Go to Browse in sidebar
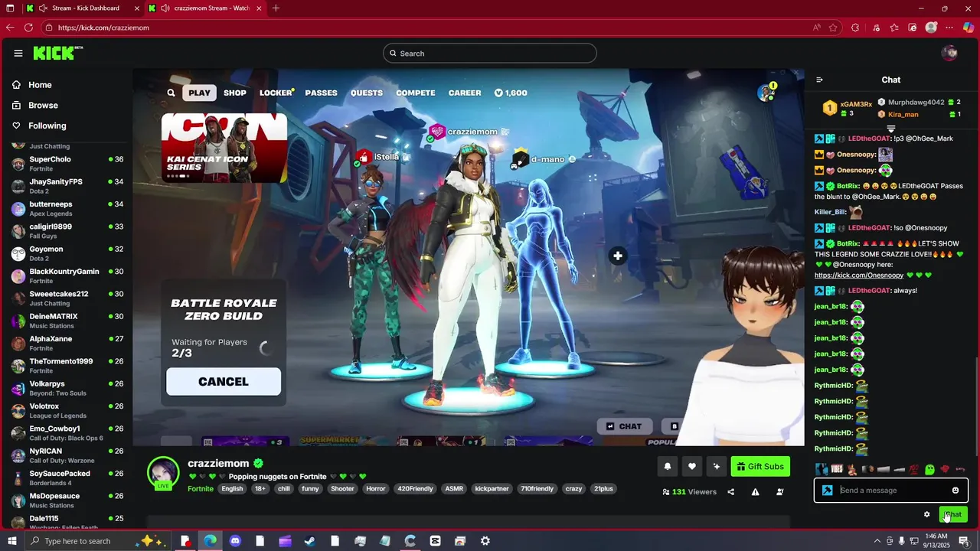Screen dimensions: 980x551 [43, 105]
